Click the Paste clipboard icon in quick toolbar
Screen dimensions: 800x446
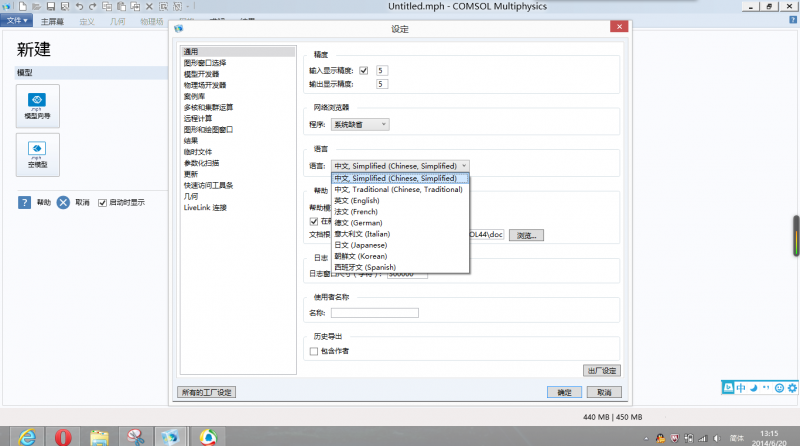[x=121, y=7]
